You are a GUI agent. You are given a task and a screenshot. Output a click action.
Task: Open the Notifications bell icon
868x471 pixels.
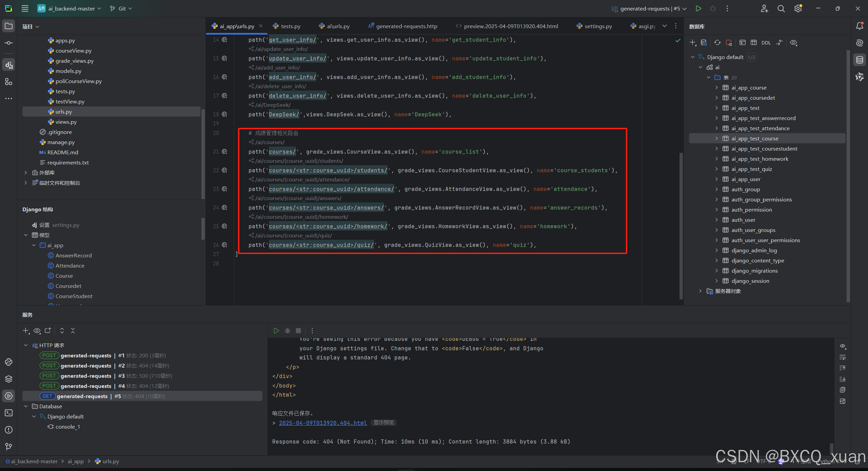coord(860,26)
